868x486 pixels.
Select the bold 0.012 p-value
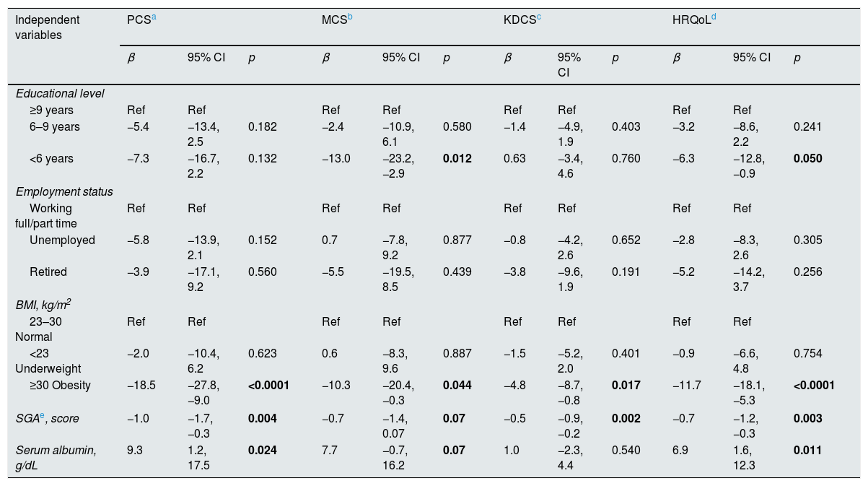[x=457, y=159]
